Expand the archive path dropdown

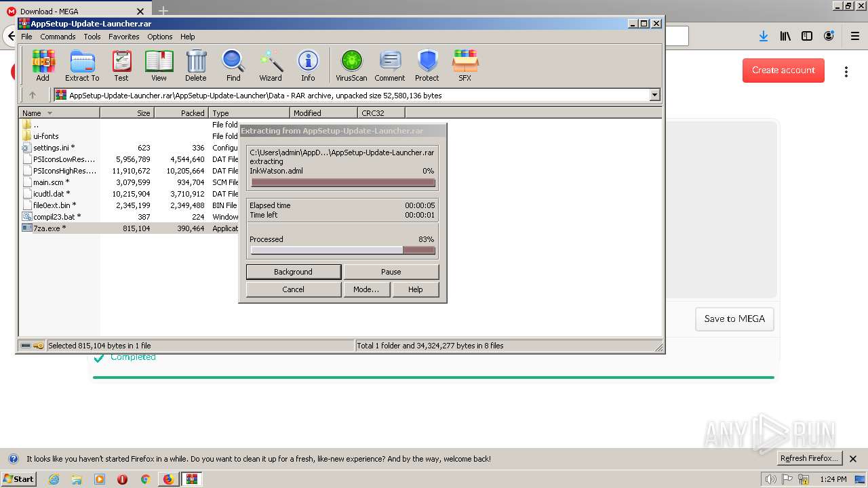point(654,96)
